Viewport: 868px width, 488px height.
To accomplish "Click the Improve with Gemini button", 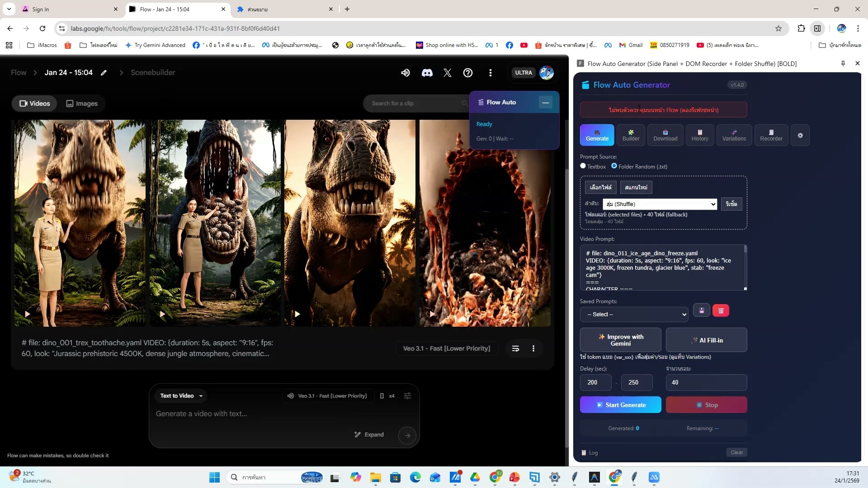I will point(620,340).
